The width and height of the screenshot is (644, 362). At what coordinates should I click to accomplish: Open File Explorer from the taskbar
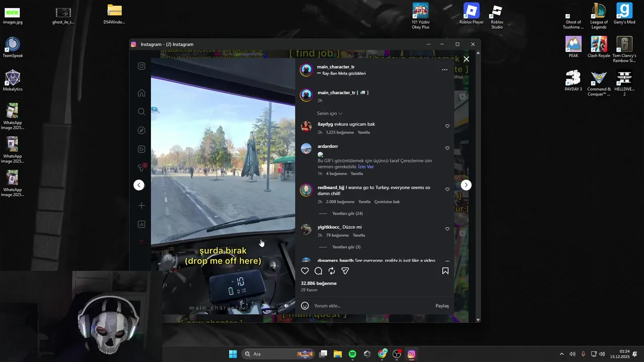338,354
